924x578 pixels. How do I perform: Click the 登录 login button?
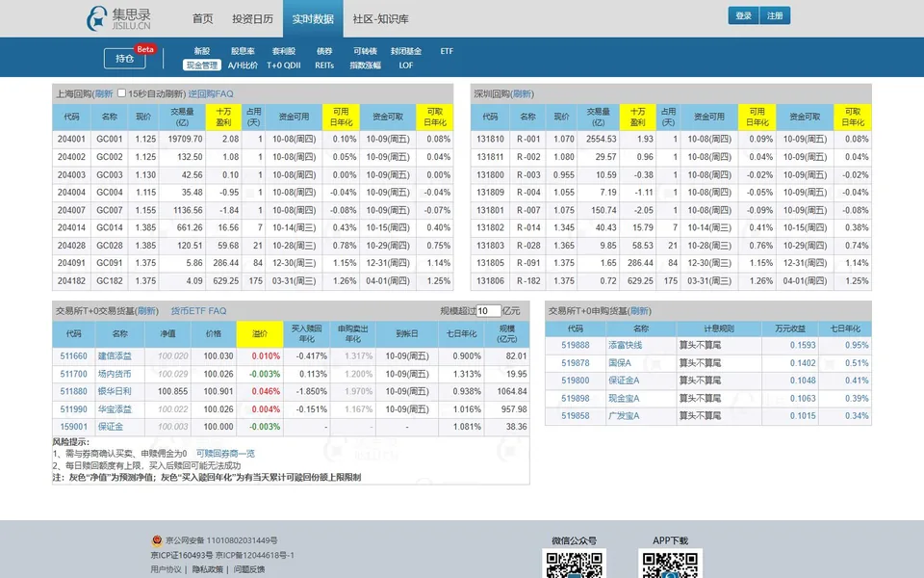[x=744, y=16]
